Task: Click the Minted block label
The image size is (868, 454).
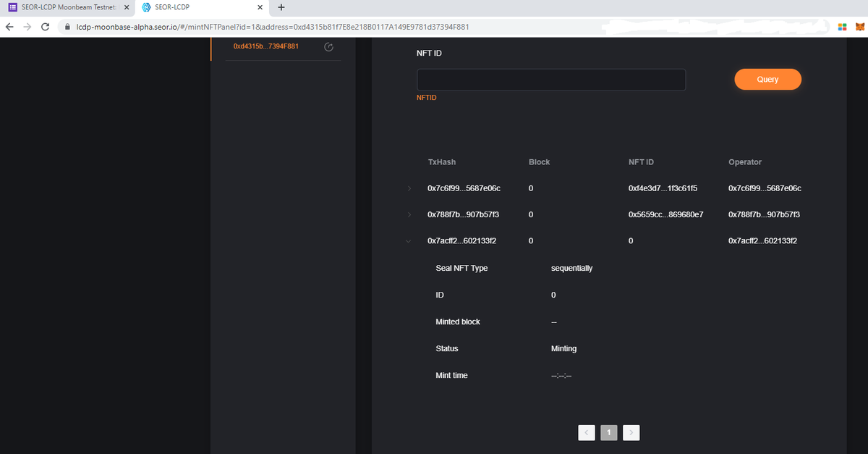Action: 458,321
